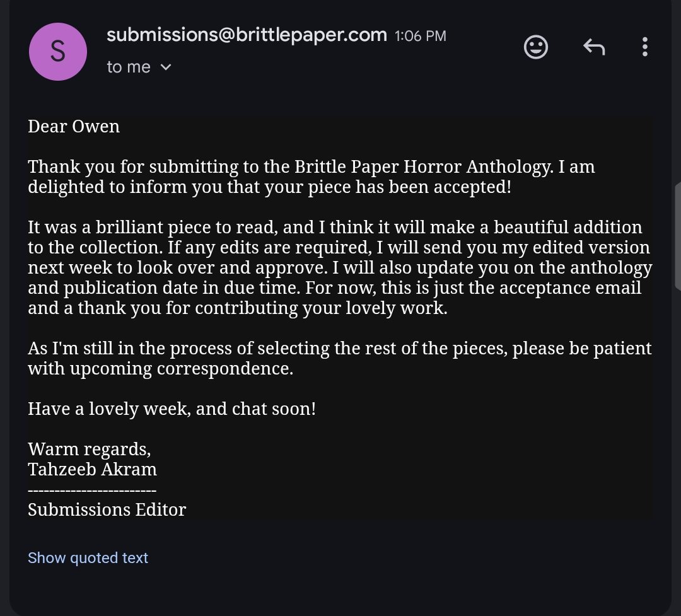Click paragraph starting 'As I'm still in'

pyautogui.click(x=340, y=358)
